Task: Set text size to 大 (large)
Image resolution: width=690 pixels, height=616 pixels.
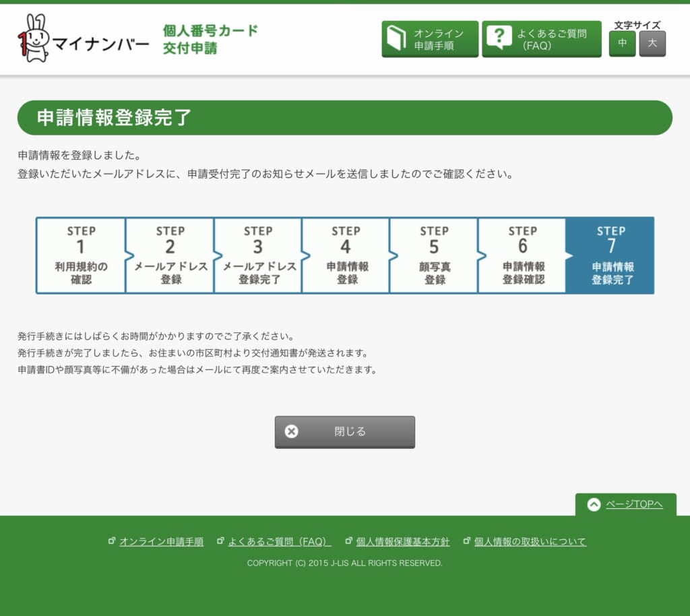Action: [x=652, y=43]
